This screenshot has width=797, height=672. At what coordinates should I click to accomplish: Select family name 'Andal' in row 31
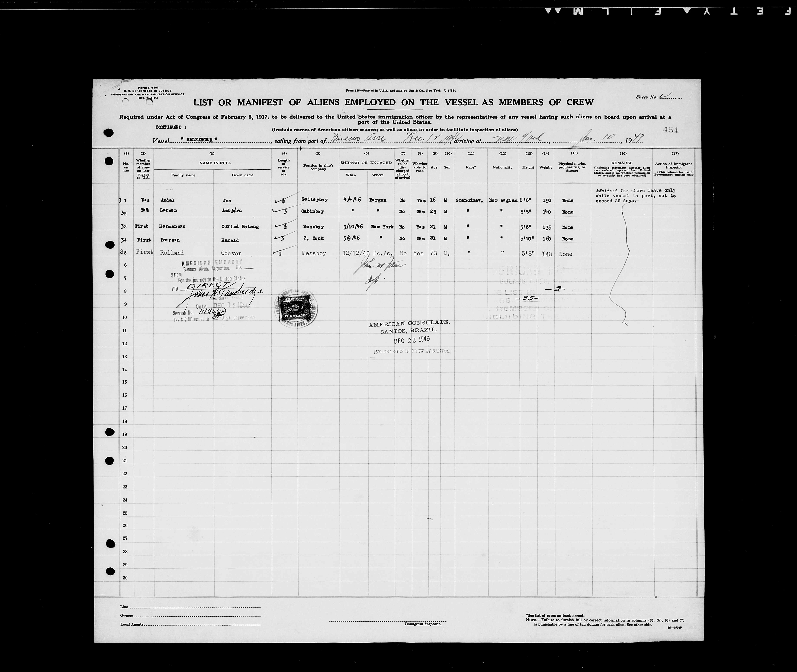click(x=168, y=200)
